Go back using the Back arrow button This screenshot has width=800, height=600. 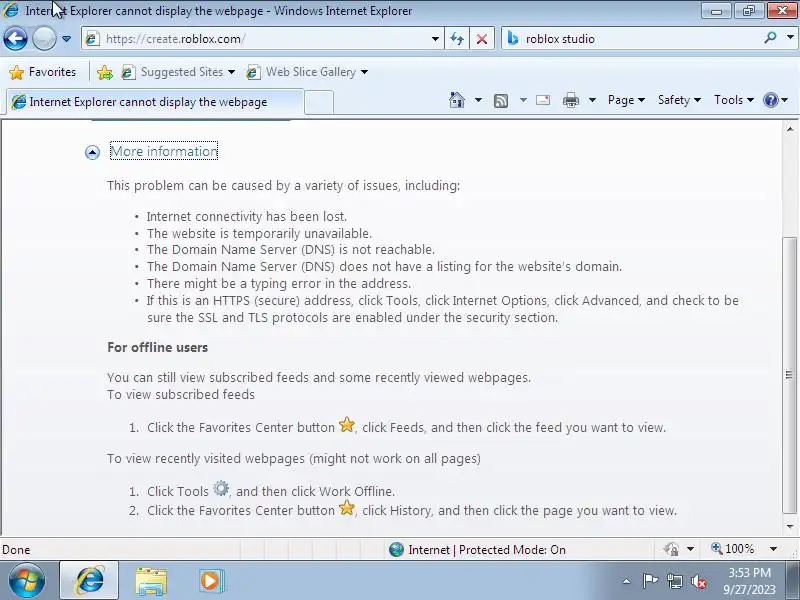click(15, 39)
